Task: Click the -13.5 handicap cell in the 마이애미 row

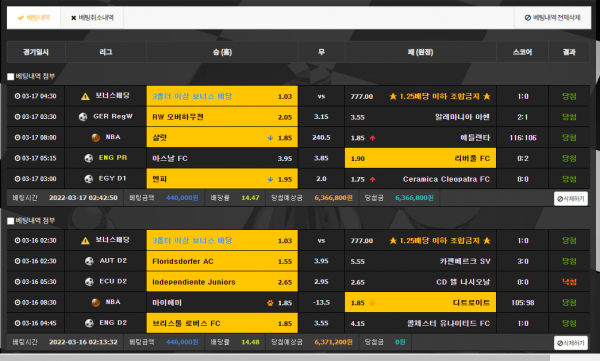Action: tap(321, 302)
